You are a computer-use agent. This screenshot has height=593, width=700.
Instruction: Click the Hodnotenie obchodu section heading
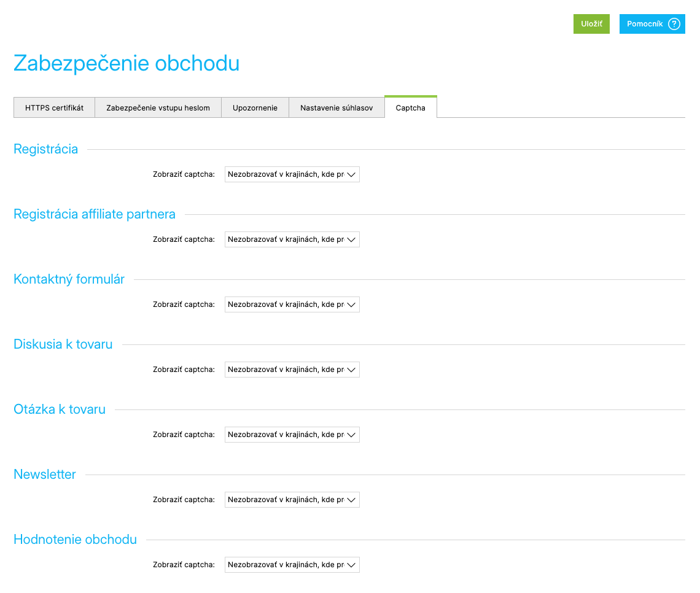click(75, 540)
